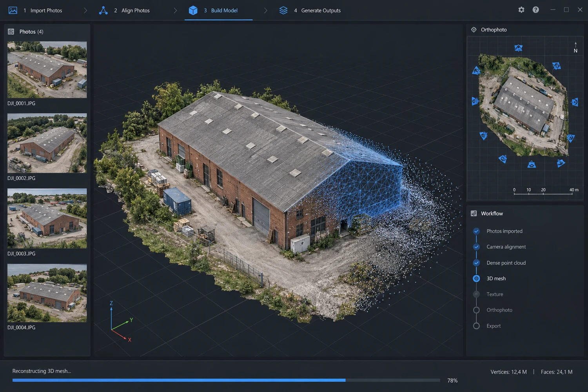Click the blue shipping container in 3D view
Image resolution: width=588 pixels, height=392 pixels.
(x=177, y=201)
